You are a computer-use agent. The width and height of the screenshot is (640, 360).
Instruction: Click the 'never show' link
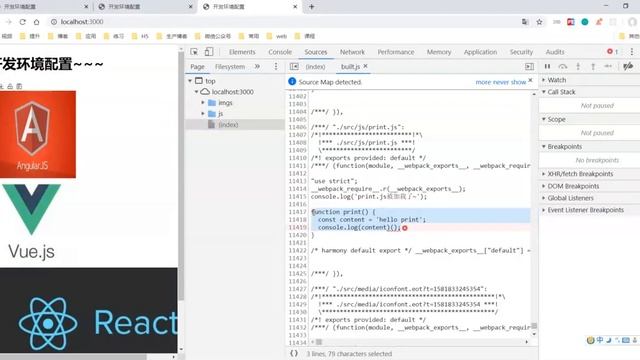509,82
